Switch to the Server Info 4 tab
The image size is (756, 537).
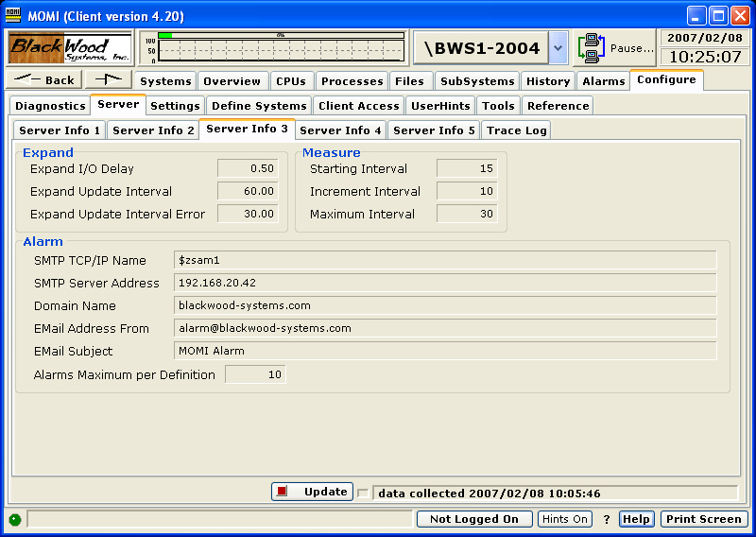[x=340, y=130]
